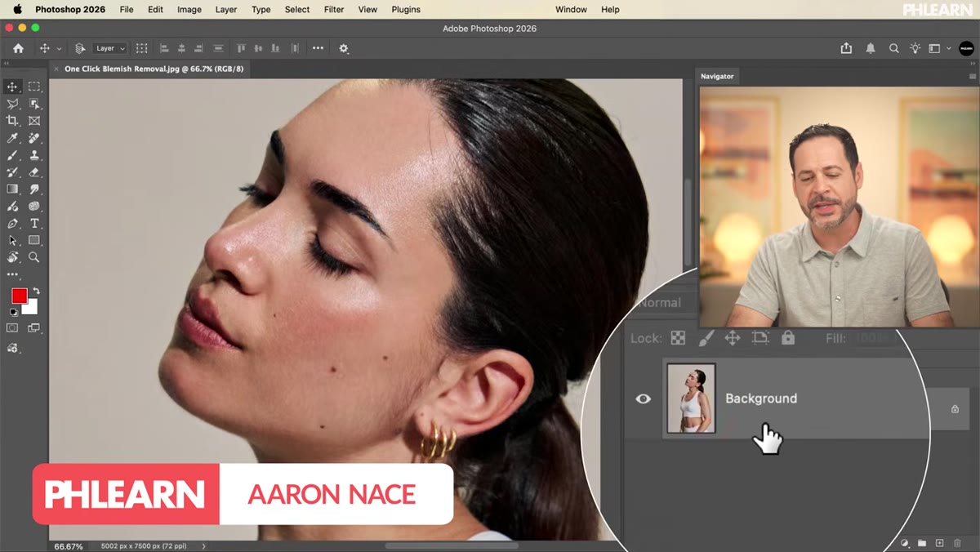Click the Align left edges icon
This screenshot has height=552, width=980.
point(163,48)
